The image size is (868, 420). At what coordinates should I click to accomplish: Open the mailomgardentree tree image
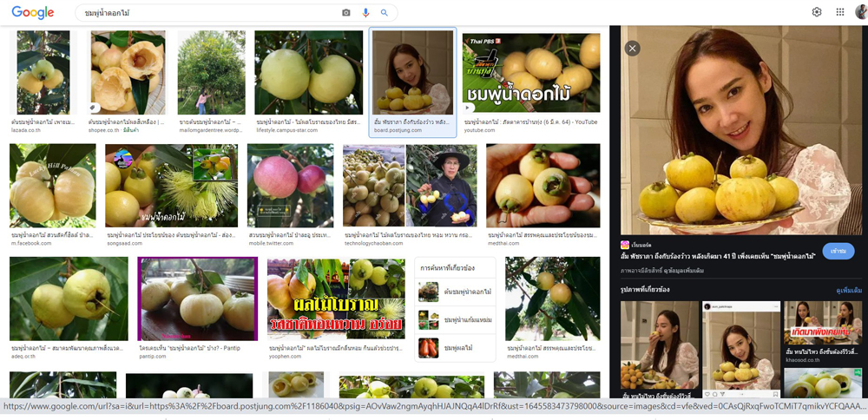click(212, 73)
